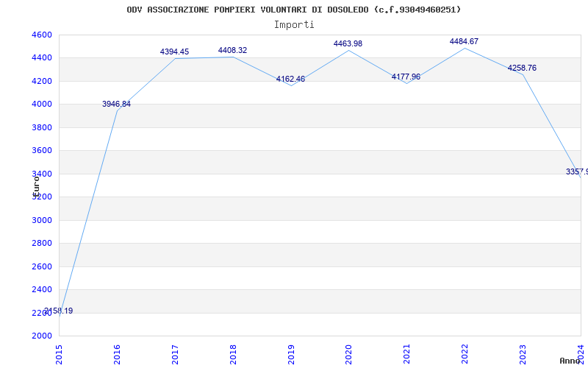Select the 4463.98 data label
Image resolution: width=588 pixels, height=368 pixels.
click(348, 43)
